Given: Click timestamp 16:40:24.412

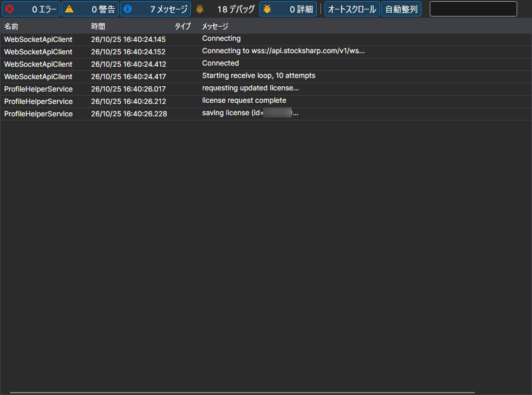Looking at the screenshot, I should pyautogui.click(x=129, y=64).
